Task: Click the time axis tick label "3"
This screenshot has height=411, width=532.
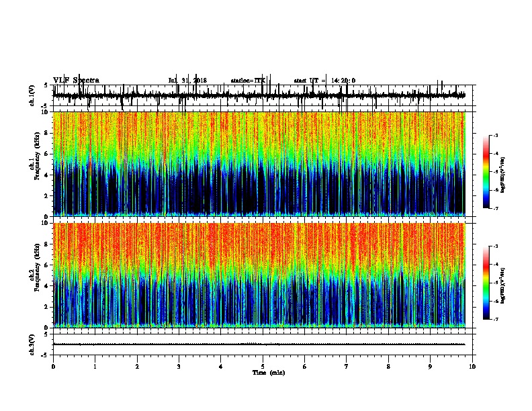Action: pyautogui.click(x=179, y=366)
